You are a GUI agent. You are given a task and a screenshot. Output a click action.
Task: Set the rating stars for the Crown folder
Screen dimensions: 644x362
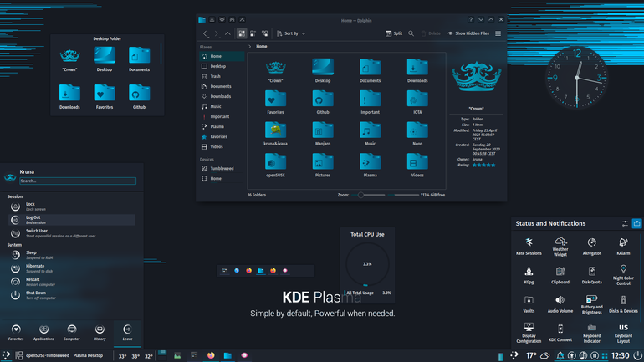(483, 165)
